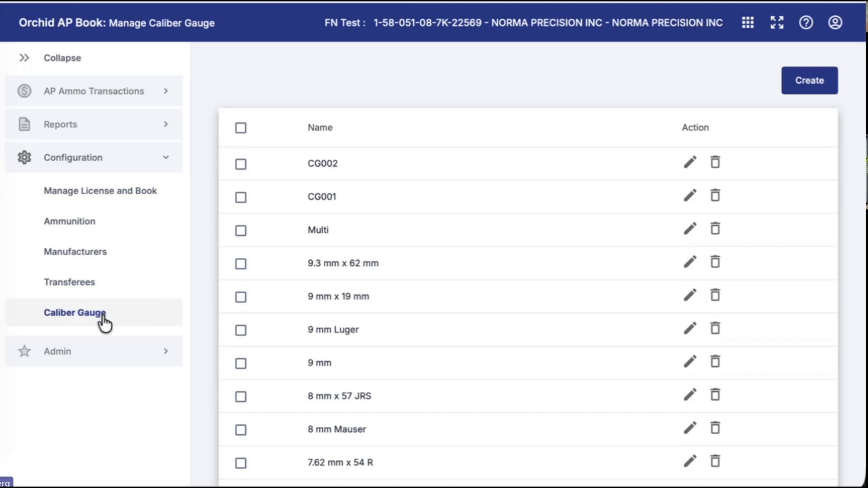The width and height of the screenshot is (868, 488).
Task: Click the 9 mm Luger name text
Action: [x=333, y=329]
